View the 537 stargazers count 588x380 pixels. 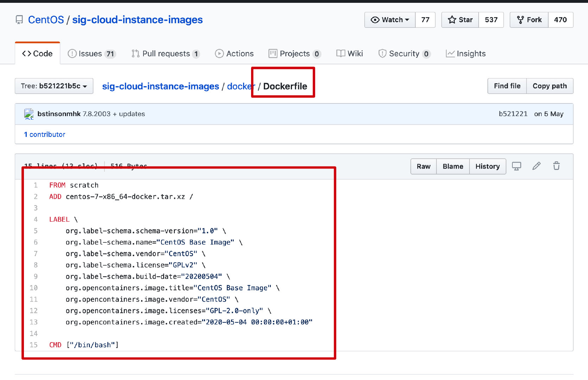[x=491, y=20]
